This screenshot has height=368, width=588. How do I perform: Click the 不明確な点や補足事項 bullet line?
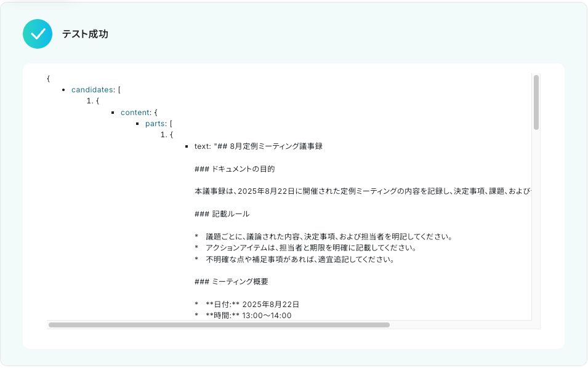click(x=294, y=259)
